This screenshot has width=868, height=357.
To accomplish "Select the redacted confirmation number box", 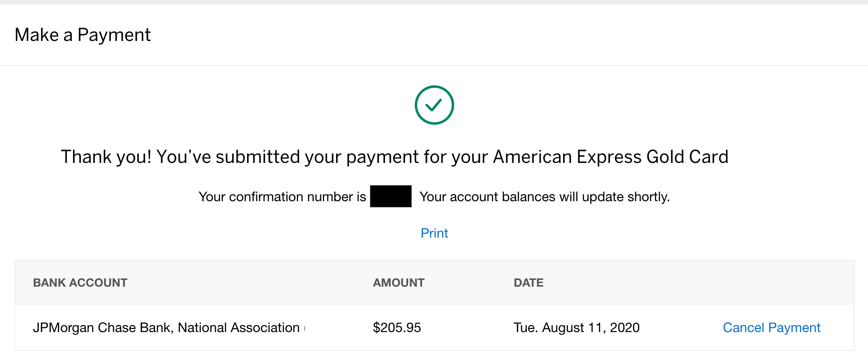I will (390, 196).
